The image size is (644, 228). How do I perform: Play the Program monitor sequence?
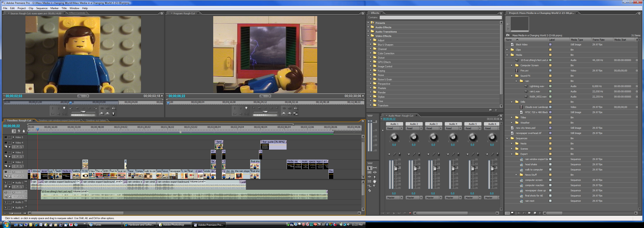pos(265,108)
